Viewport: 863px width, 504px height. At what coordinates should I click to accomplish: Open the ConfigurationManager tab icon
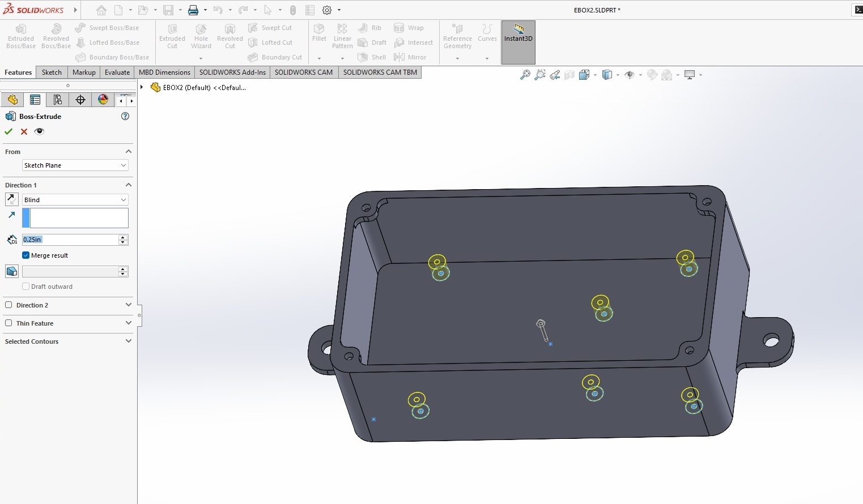coord(57,100)
